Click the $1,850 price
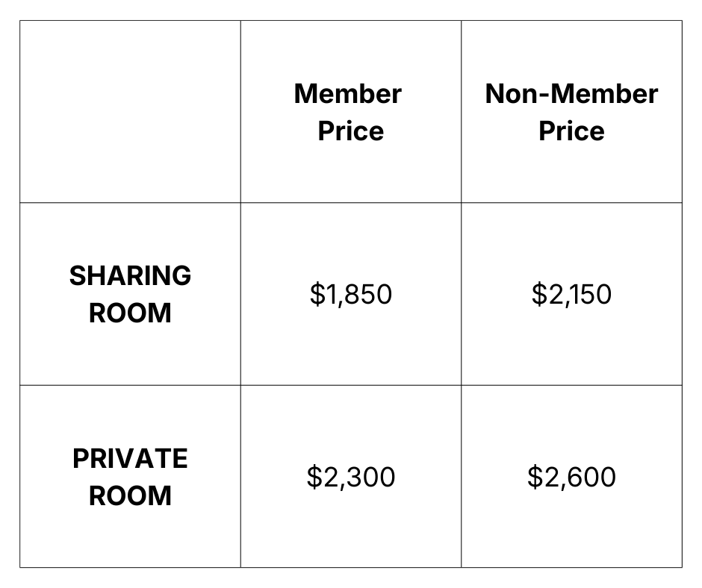The width and height of the screenshot is (702, 588). click(x=350, y=294)
